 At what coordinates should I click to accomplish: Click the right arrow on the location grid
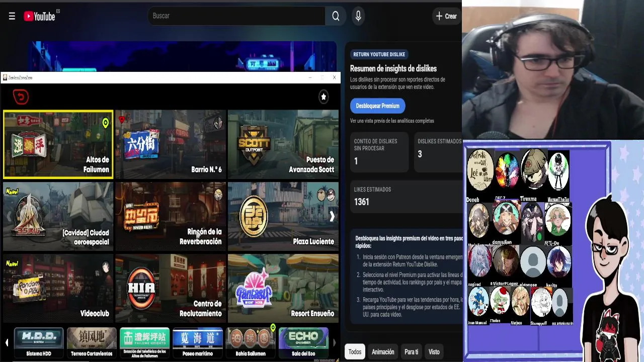pyautogui.click(x=332, y=216)
